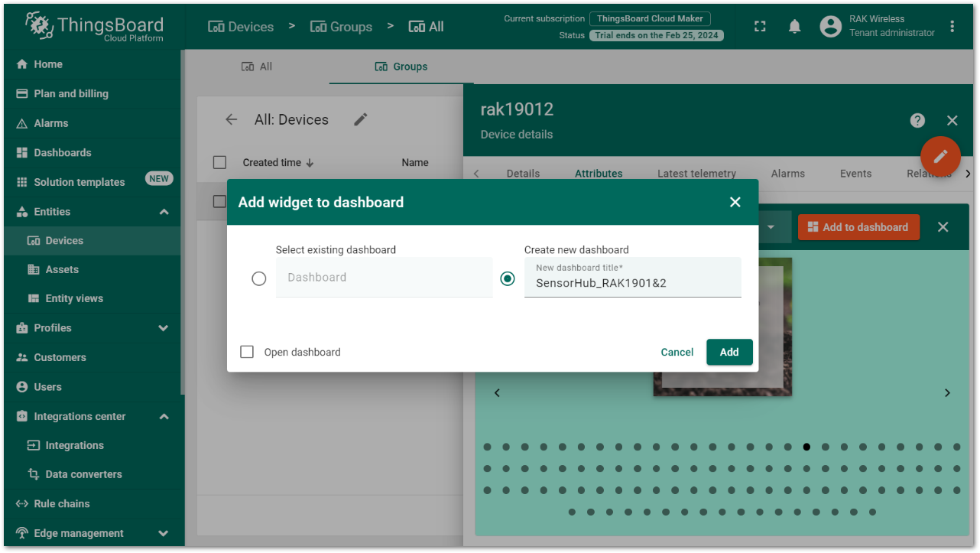This screenshot has width=980, height=553.
Task: Open the Attributes tab
Action: point(599,174)
